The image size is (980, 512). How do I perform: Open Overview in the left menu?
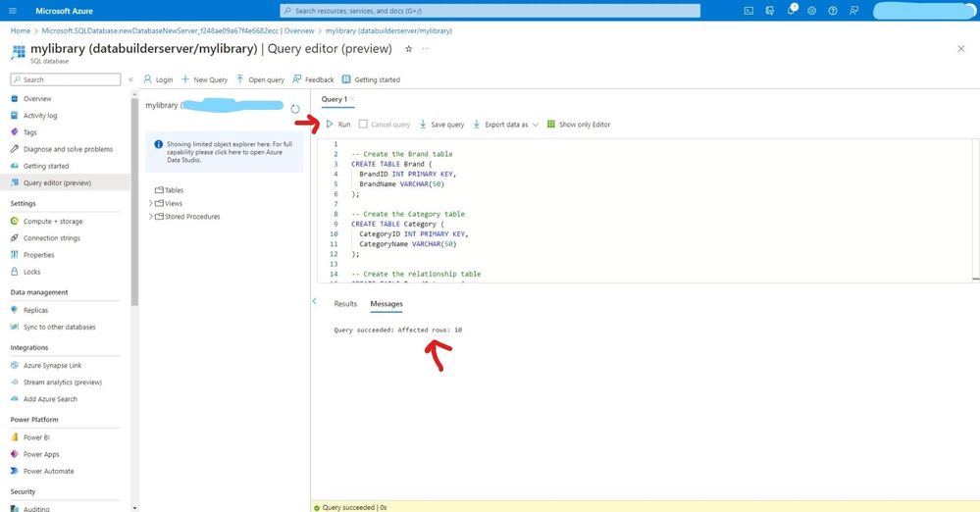[x=37, y=99]
